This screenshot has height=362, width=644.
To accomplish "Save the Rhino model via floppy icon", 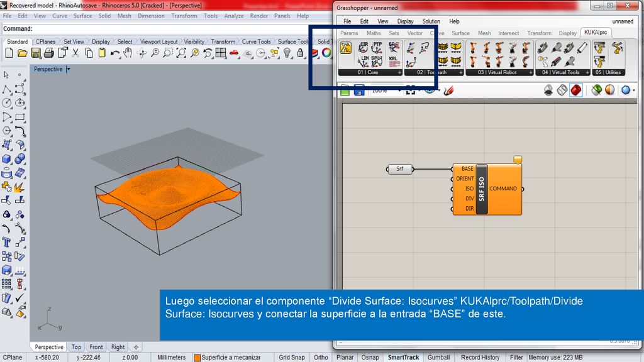I will coord(36,53).
